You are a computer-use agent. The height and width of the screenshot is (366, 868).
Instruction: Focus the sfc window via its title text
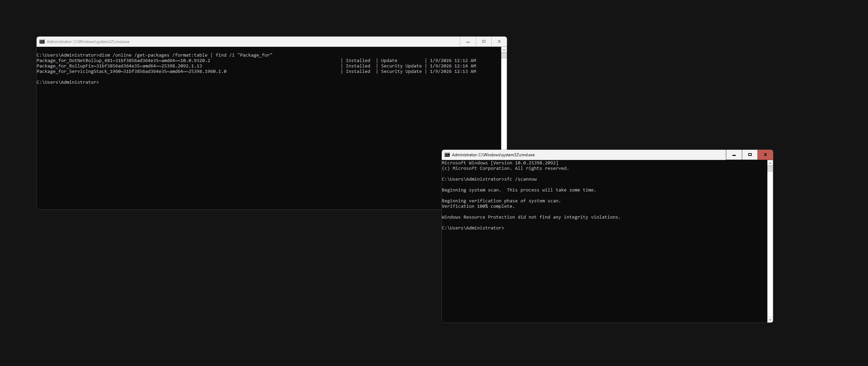coord(493,155)
